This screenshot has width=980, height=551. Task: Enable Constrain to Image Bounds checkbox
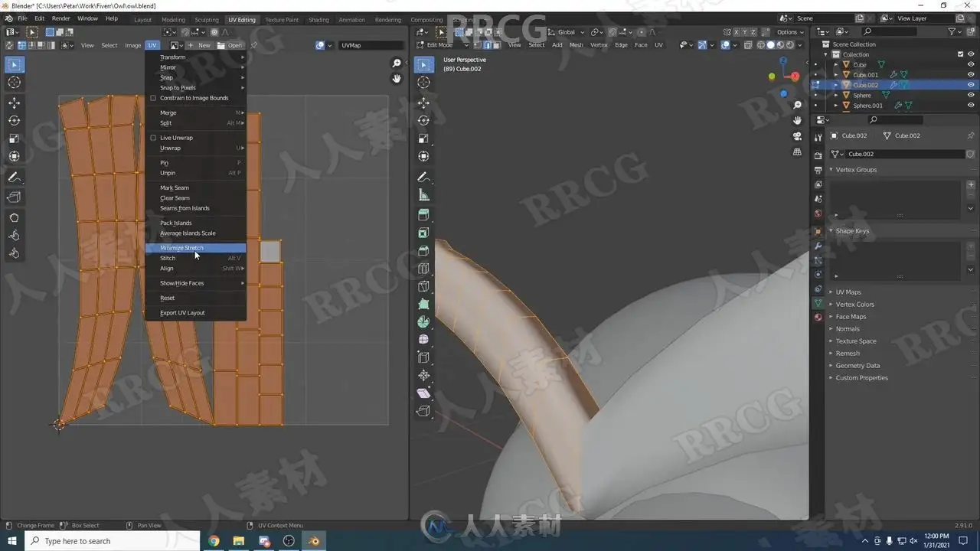tap(153, 98)
